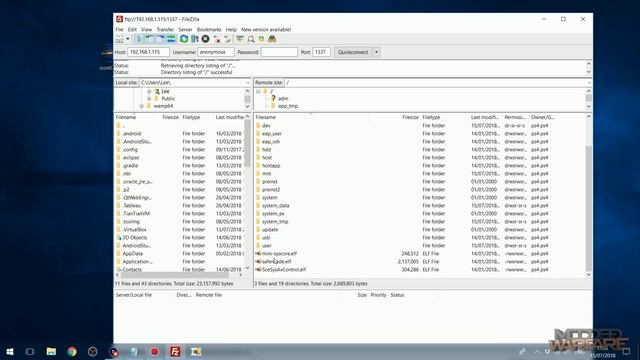This screenshot has height=360, width=640.
Task: Sort remote list by Permissions column
Action: [515, 117]
